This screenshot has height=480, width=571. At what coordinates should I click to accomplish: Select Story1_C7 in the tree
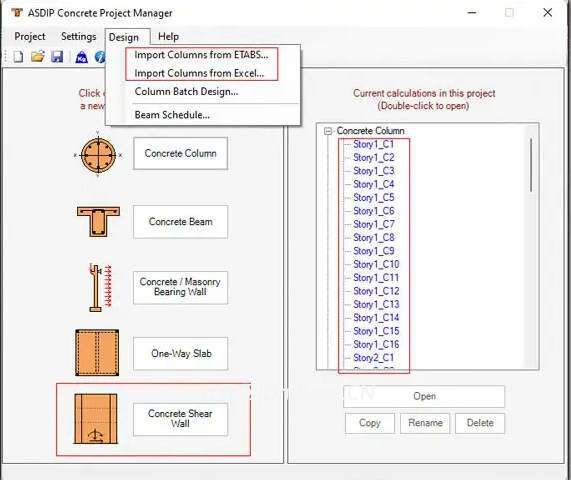[374, 224]
